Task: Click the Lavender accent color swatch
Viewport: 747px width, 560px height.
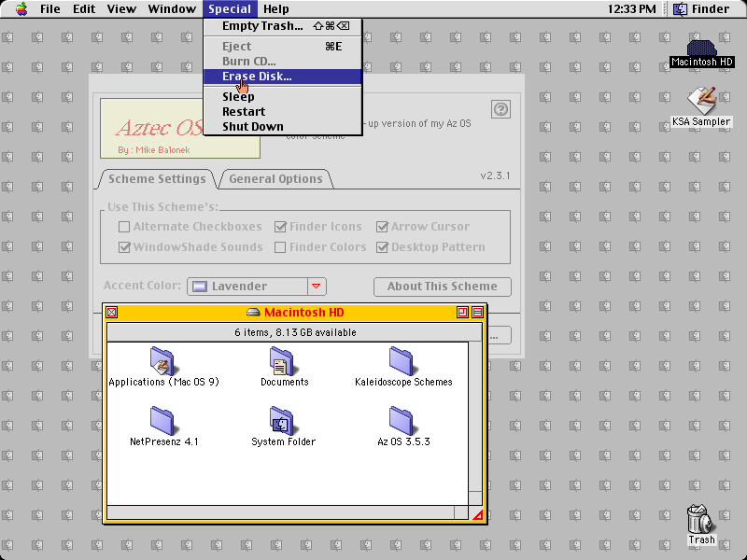Action: pos(200,287)
